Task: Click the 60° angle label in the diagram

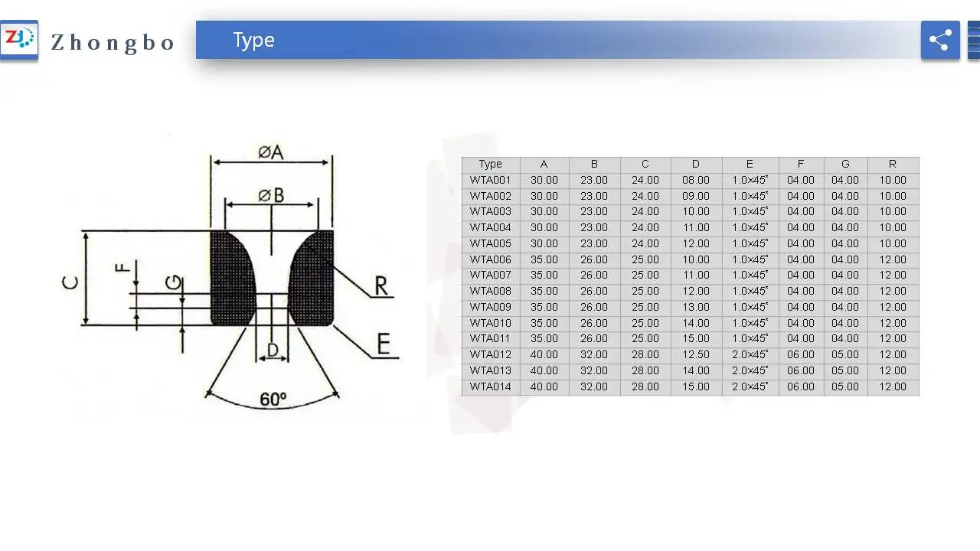Action: [273, 399]
